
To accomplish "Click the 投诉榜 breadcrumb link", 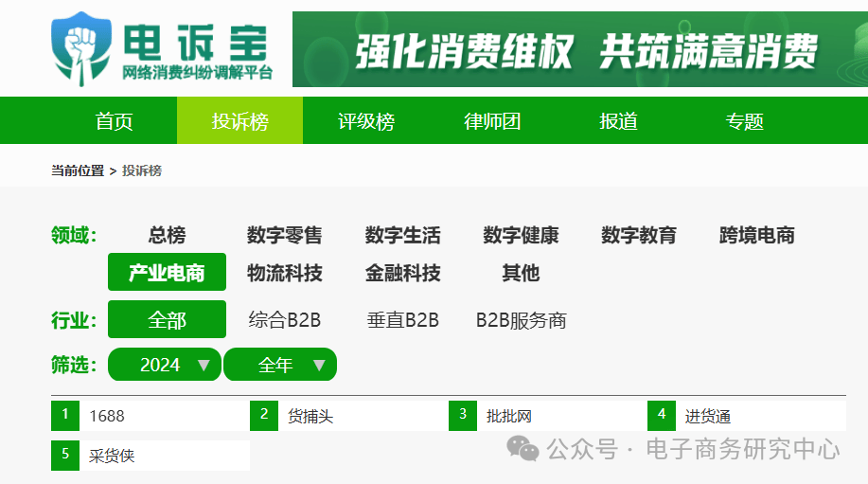I will pyautogui.click(x=142, y=170).
